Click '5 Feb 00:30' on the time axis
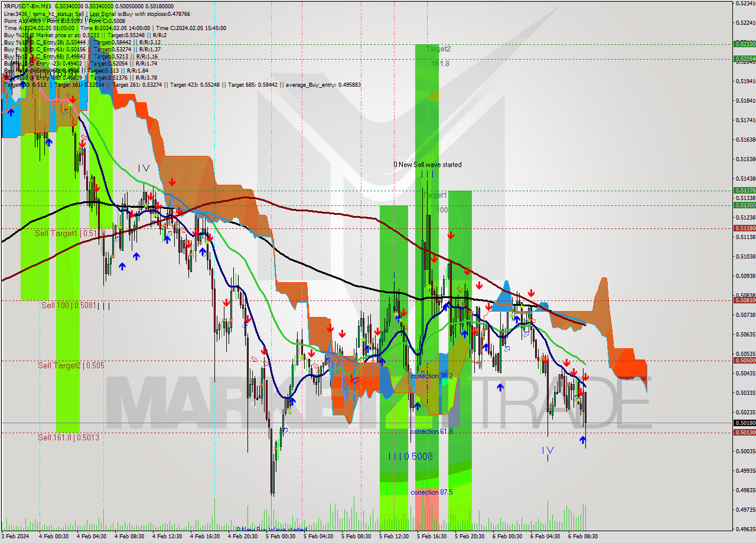756x543 pixels. pyautogui.click(x=281, y=537)
